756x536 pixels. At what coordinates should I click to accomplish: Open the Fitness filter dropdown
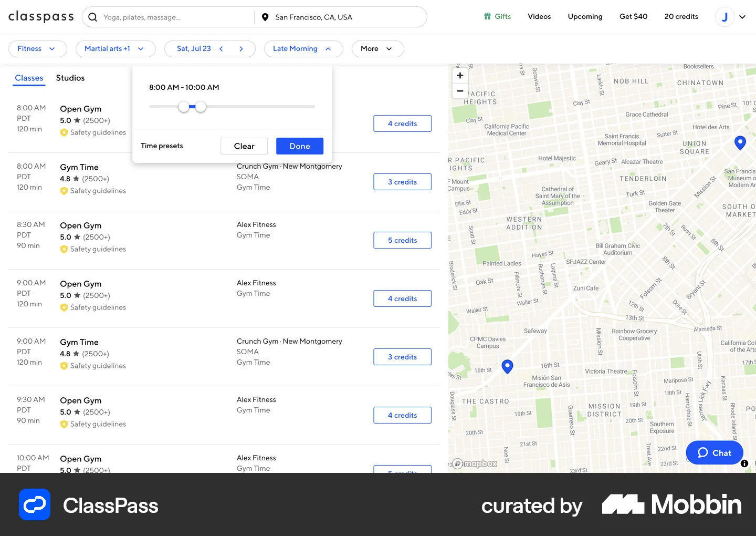[x=38, y=49]
